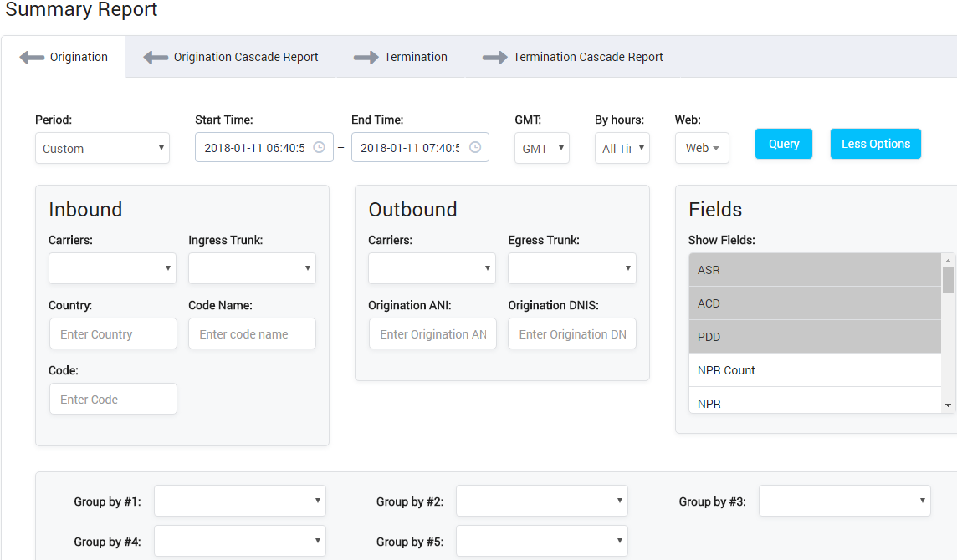957x560 pixels.
Task: Click the left arrow icon on Origination tab
Action: (x=32, y=57)
